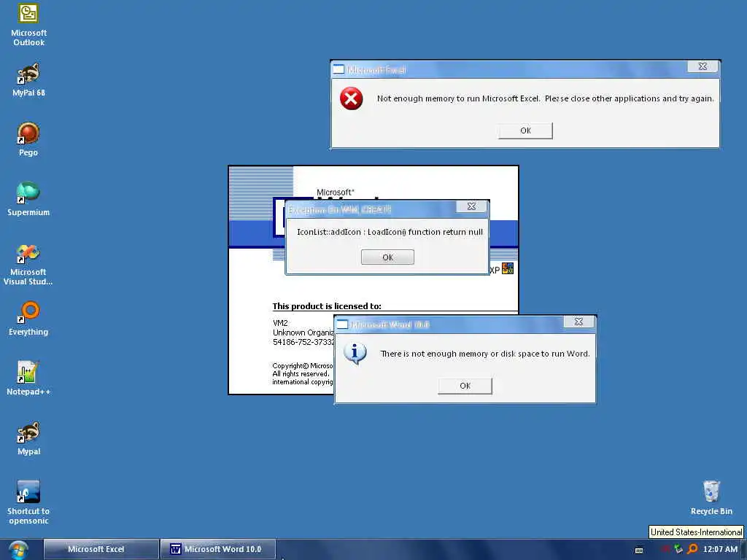Close the Microsoft Excel error dialog
This screenshot has width=747, height=560.
[x=703, y=66]
